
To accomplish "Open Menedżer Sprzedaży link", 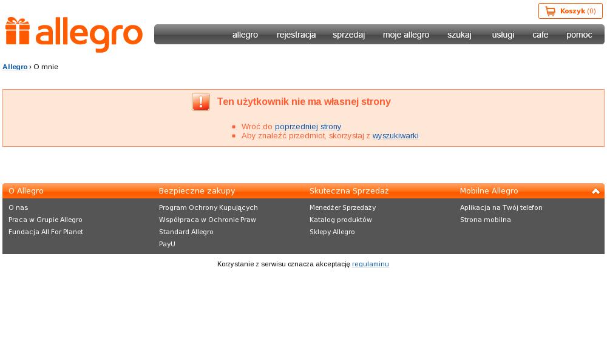I will click(342, 207).
